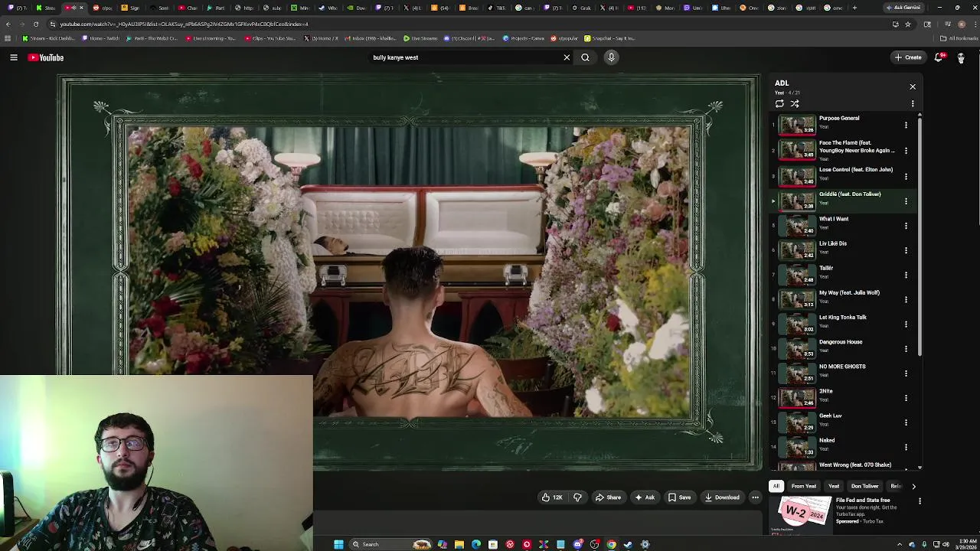
Task: Clear the search box with the X
Action: (x=567, y=57)
